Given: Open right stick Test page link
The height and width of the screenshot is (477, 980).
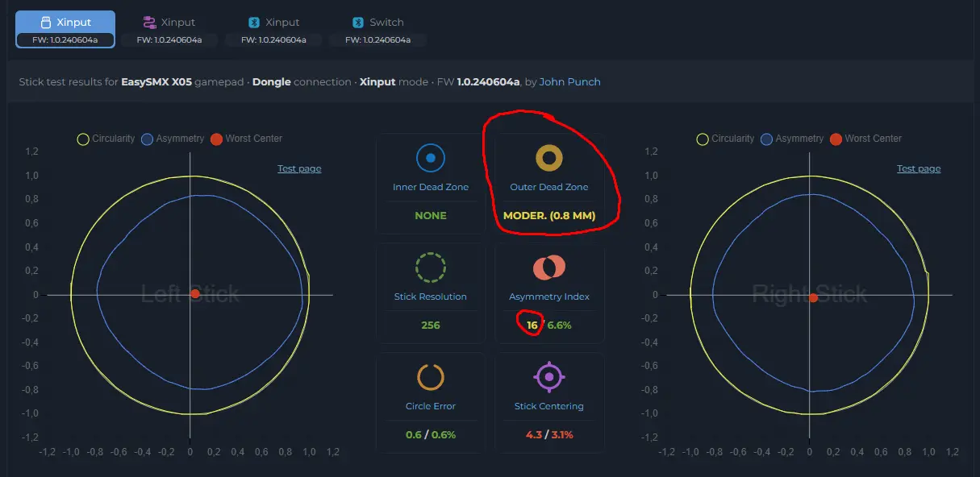Looking at the screenshot, I should coord(919,168).
